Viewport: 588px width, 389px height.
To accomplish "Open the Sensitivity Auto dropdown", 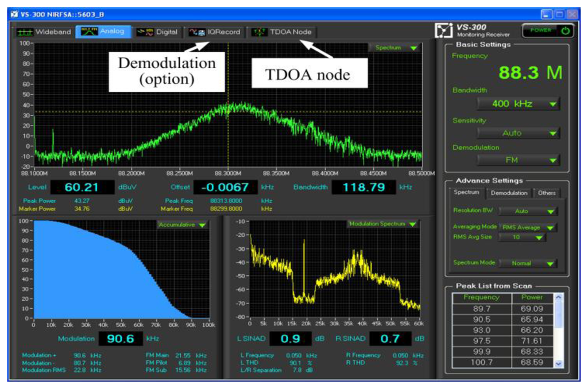I will [x=518, y=133].
